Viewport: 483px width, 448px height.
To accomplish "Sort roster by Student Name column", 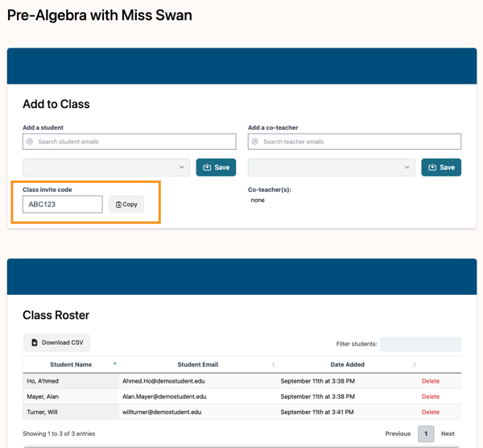I will point(71,364).
